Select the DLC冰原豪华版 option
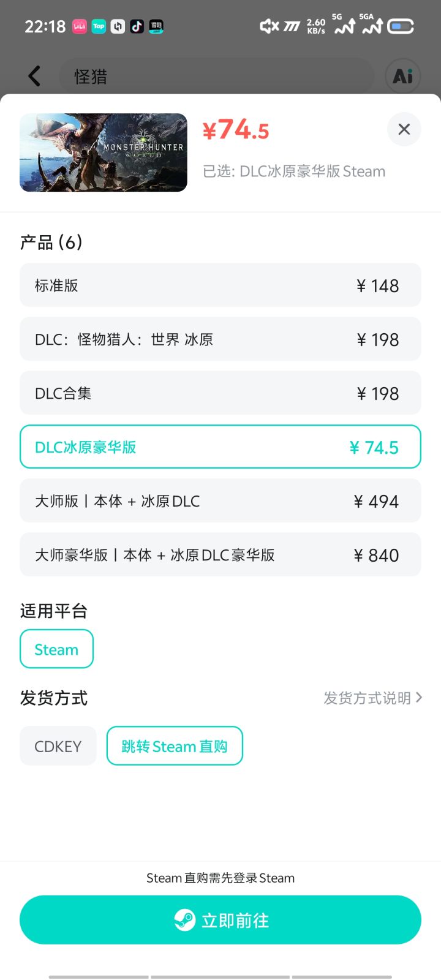The width and height of the screenshot is (441, 980). pos(221,447)
